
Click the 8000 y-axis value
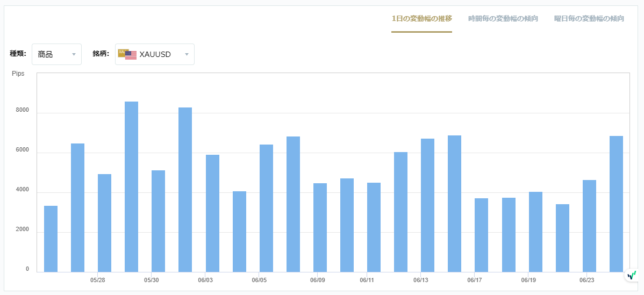pyautogui.click(x=22, y=110)
